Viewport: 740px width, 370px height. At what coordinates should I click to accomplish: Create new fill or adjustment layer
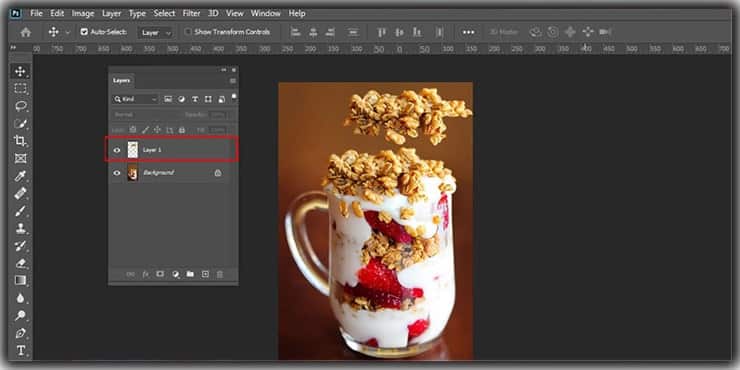176,274
